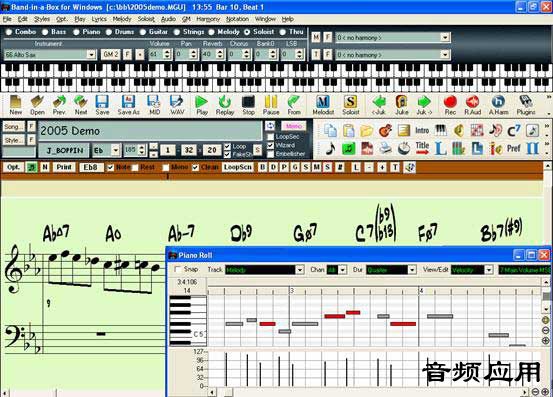This screenshot has height=397, width=553.
Task: Click the Save As disk icon
Action: point(128,105)
